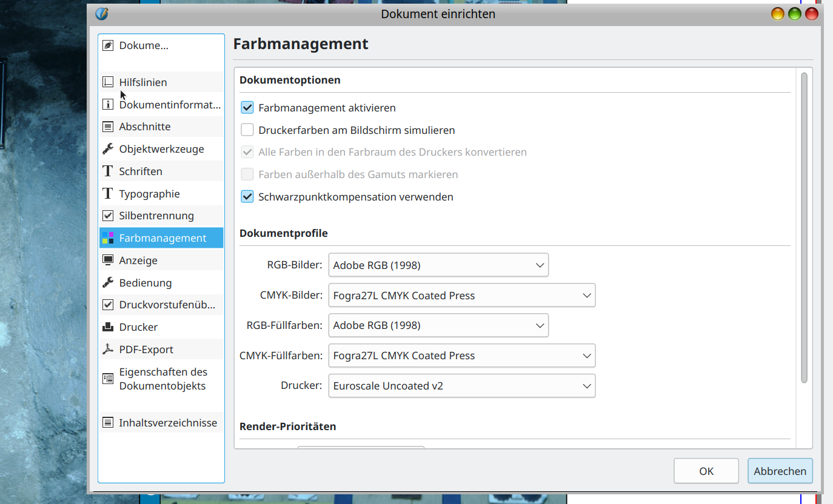Open the Drucker profile dropdown
Image resolution: width=833 pixels, height=504 pixels.
pos(461,386)
